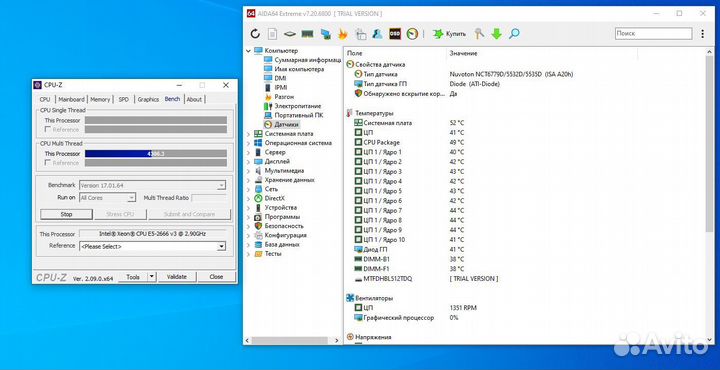Select the База данных tree item
This screenshot has height=370, width=720.
tap(282, 244)
